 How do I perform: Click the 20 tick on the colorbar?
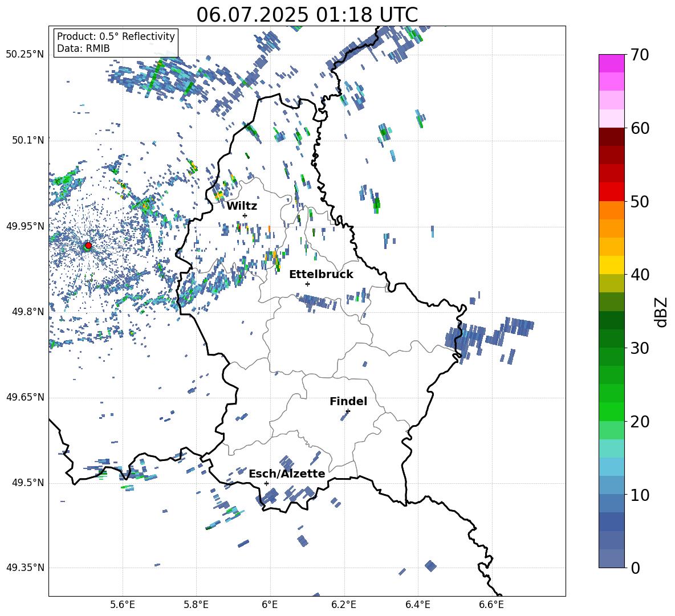(x=639, y=421)
